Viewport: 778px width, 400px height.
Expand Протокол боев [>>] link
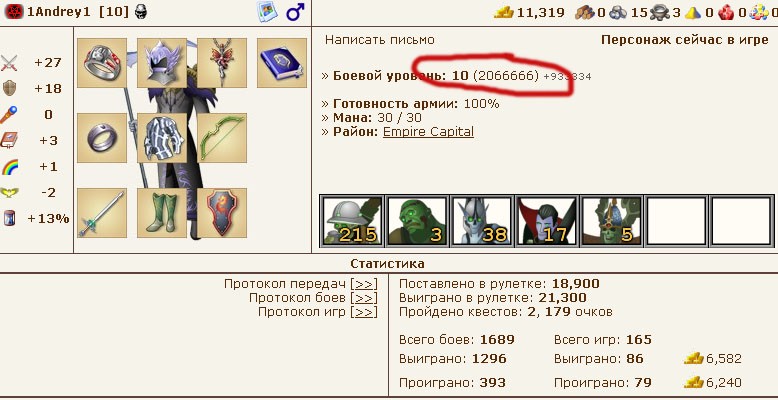coord(364,298)
